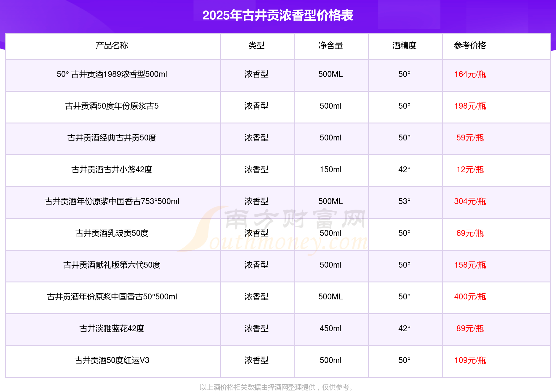Viewport: 556px width, 392px height.
Task: Click "浓香型" type in 中国香古753° row
Action: click(x=256, y=202)
